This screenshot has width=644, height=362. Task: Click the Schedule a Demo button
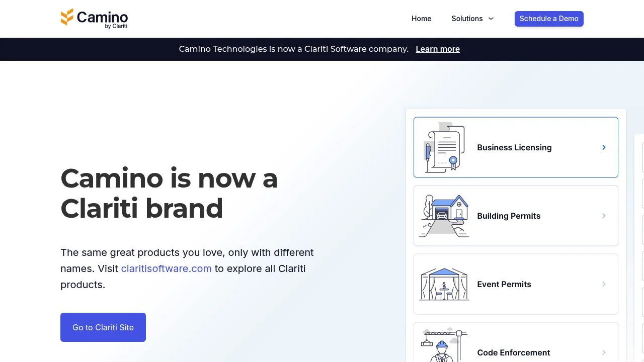click(x=549, y=19)
